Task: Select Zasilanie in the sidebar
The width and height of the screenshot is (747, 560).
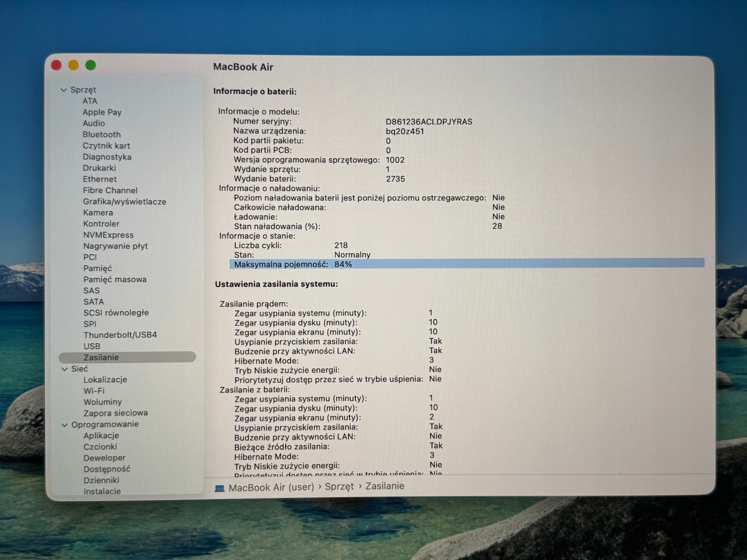Action: tap(127, 357)
